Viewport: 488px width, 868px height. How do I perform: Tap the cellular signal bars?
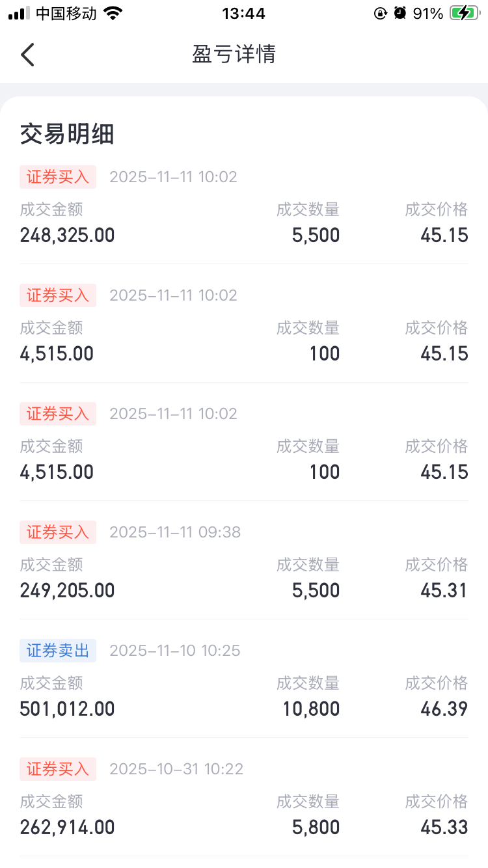point(20,14)
